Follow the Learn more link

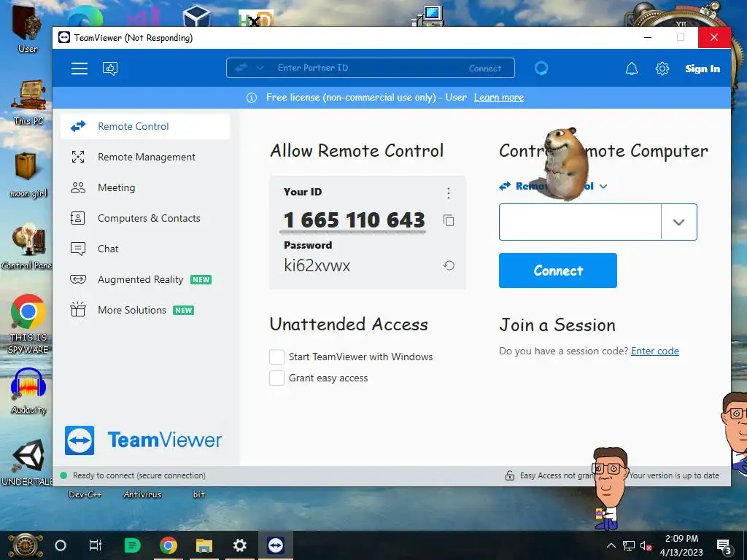pyautogui.click(x=499, y=98)
